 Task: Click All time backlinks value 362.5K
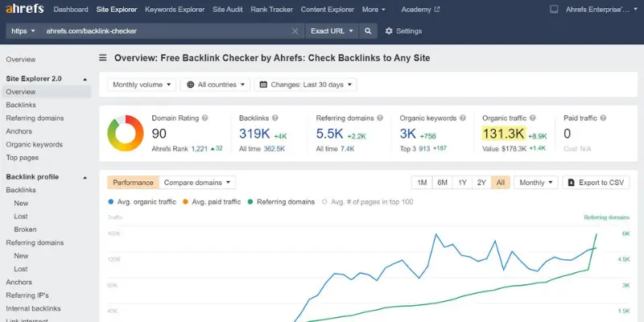tap(274, 149)
